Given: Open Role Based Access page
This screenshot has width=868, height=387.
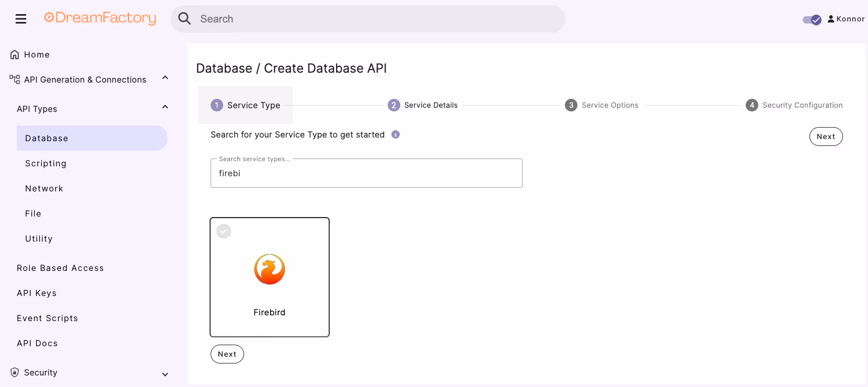Looking at the screenshot, I should click(60, 268).
